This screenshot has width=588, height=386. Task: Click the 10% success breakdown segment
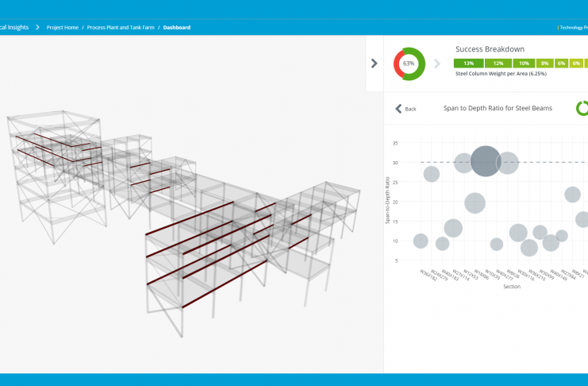coord(524,63)
